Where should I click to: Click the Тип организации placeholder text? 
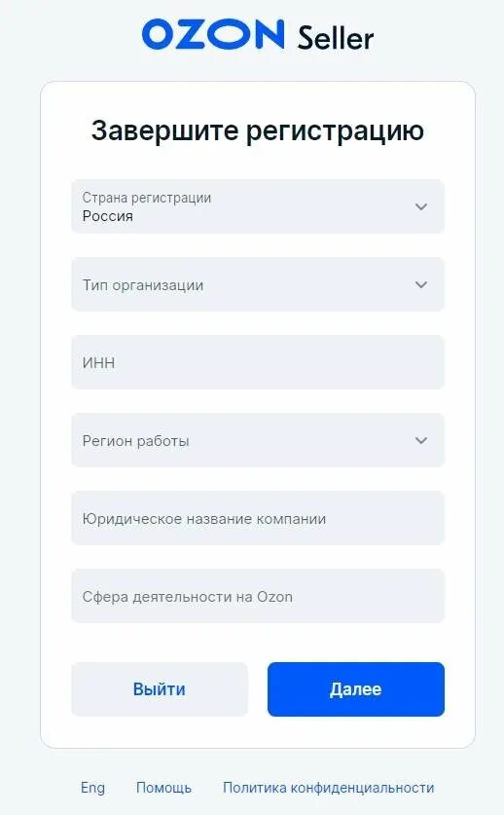143,285
